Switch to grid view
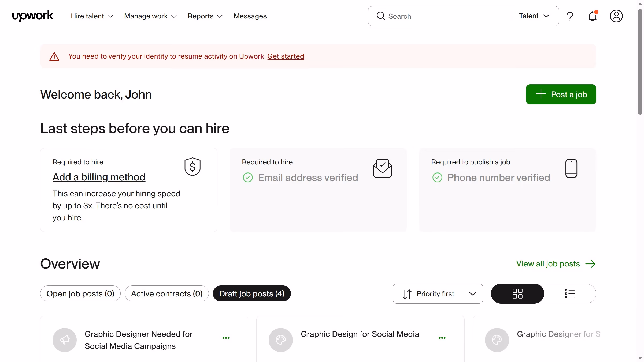This screenshot has width=644, height=362. (517, 294)
